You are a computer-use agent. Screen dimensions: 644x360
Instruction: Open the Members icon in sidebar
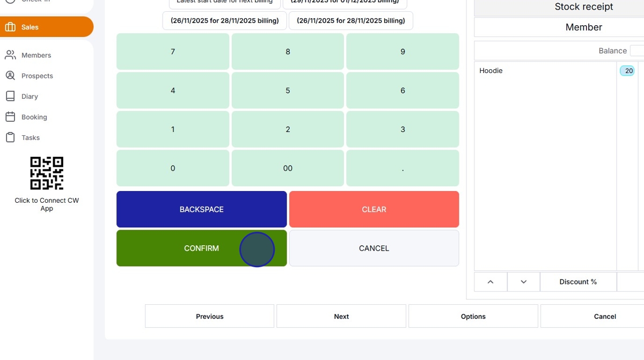point(10,55)
